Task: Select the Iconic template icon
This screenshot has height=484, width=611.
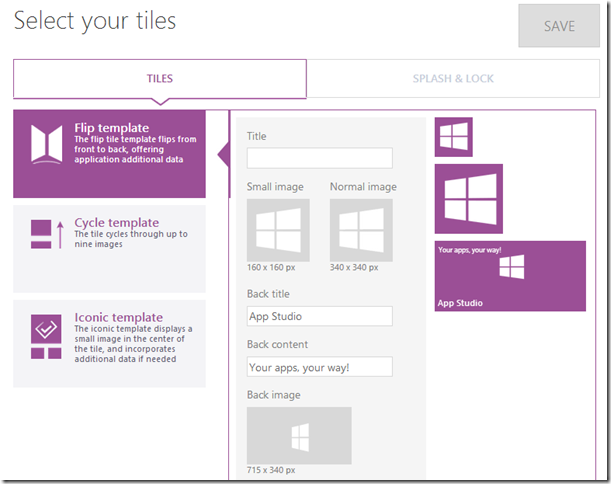Action: pos(46,337)
